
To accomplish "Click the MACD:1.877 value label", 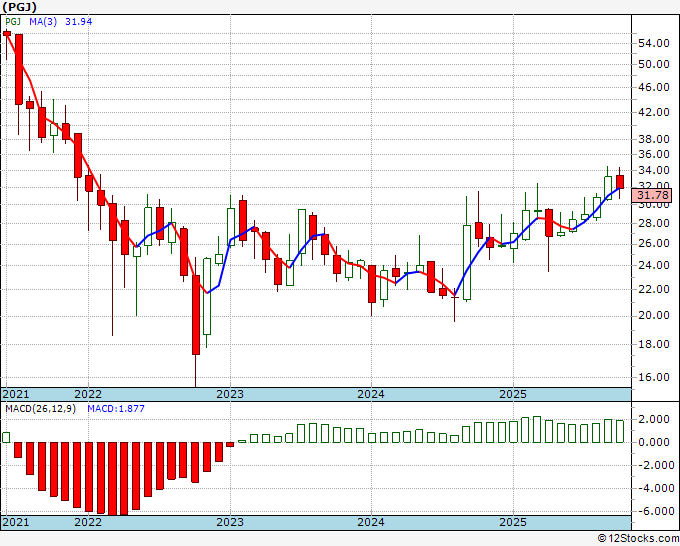I will (116, 409).
